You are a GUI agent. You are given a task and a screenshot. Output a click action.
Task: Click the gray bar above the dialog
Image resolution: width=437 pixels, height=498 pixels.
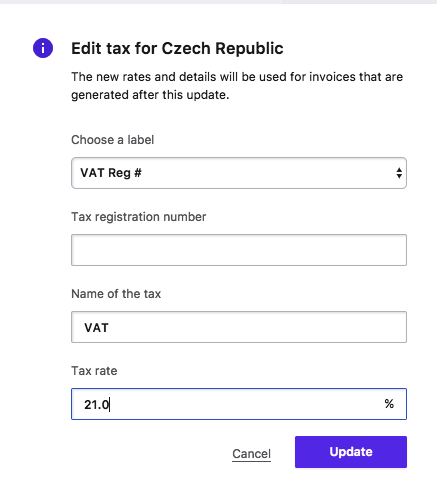(x=218, y=2)
